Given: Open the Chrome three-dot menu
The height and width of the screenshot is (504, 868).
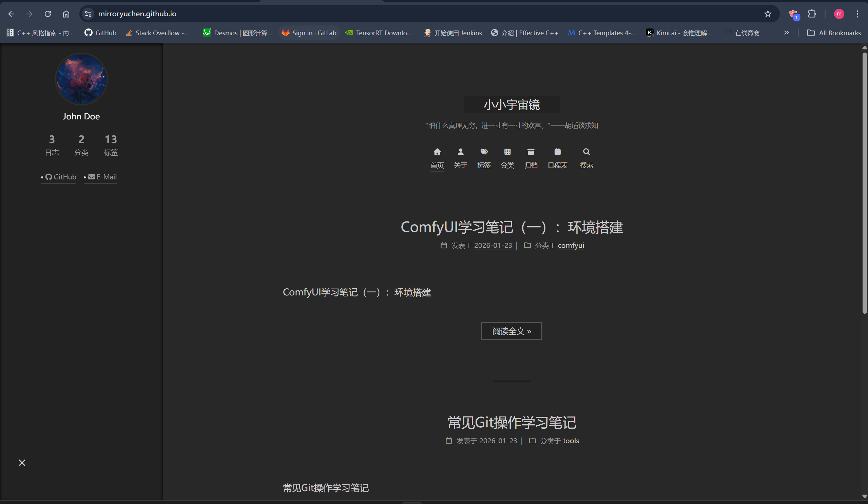Looking at the screenshot, I should point(858,14).
